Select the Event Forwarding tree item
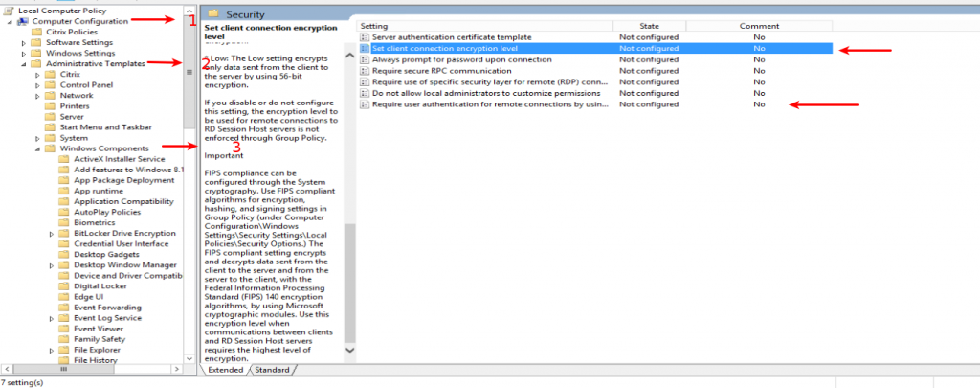The height and width of the screenshot is (388, 980). 107,308
